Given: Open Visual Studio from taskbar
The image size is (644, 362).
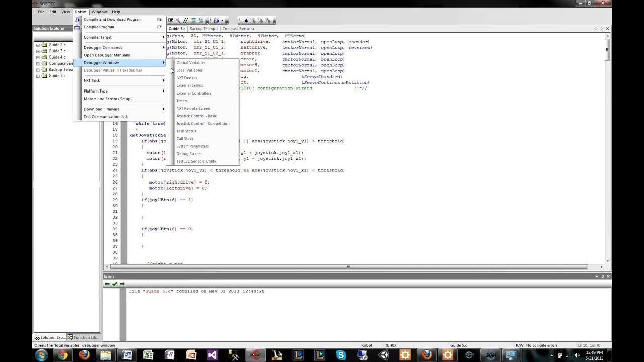Looking at the screenshot, I should click(212, 355).
